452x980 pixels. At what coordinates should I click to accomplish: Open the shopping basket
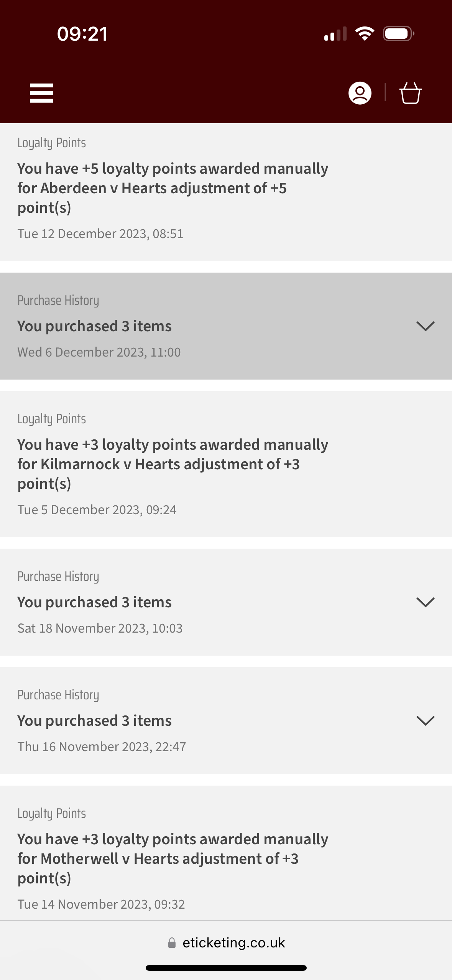(410, 93)
